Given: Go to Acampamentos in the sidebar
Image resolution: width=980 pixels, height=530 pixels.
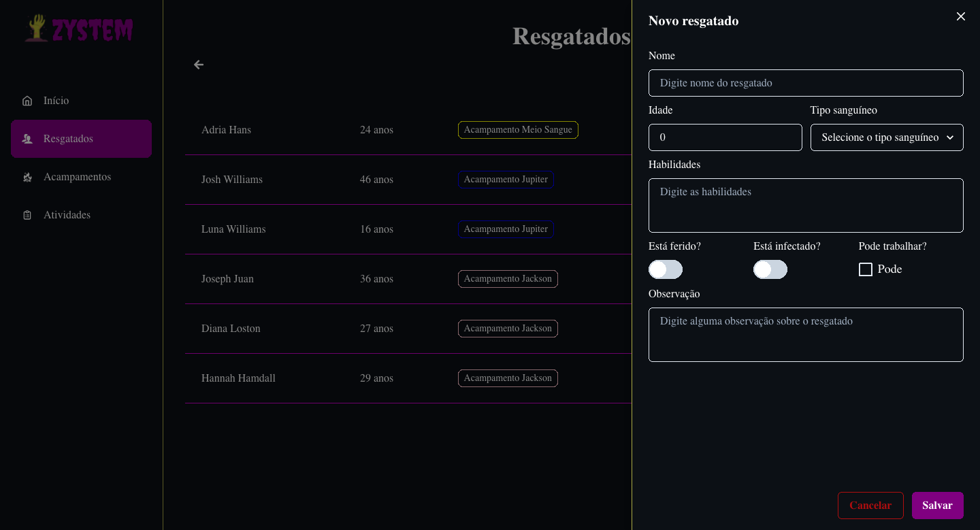Looking at the screenshot, I should 81,177.
